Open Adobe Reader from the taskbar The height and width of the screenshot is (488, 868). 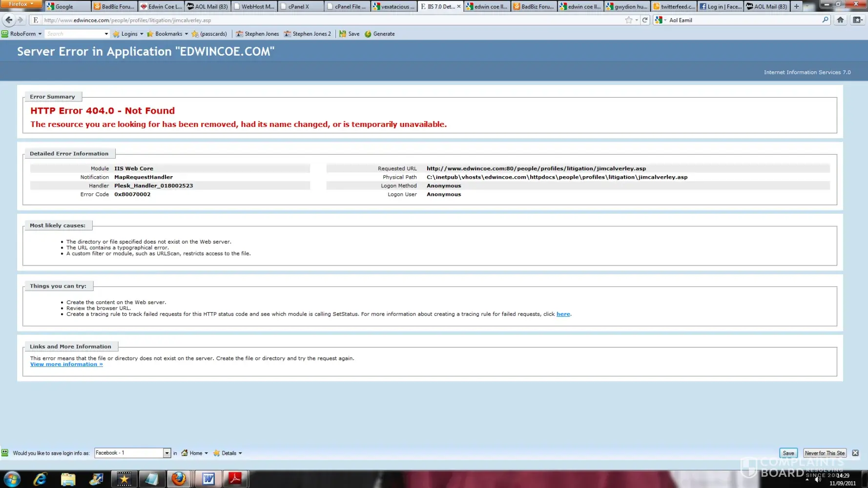tap(235, 479)
